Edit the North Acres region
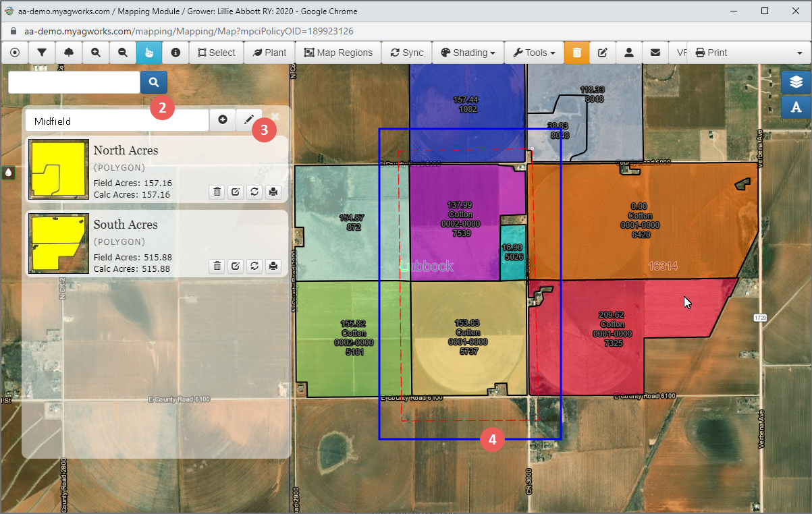This screenshot has width=812, height=514. tap(236, 192)
